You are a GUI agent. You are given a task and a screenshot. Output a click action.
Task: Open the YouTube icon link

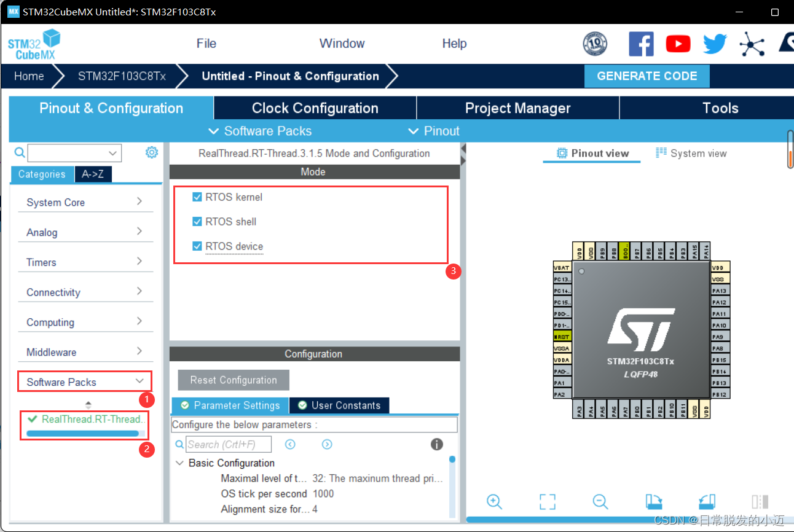pos(678,44)
